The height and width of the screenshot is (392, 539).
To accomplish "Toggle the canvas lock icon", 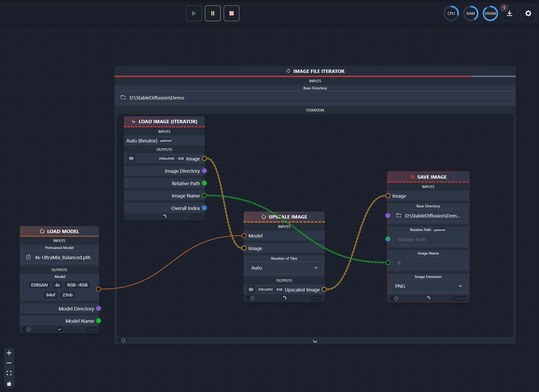I will pos(9,383).
